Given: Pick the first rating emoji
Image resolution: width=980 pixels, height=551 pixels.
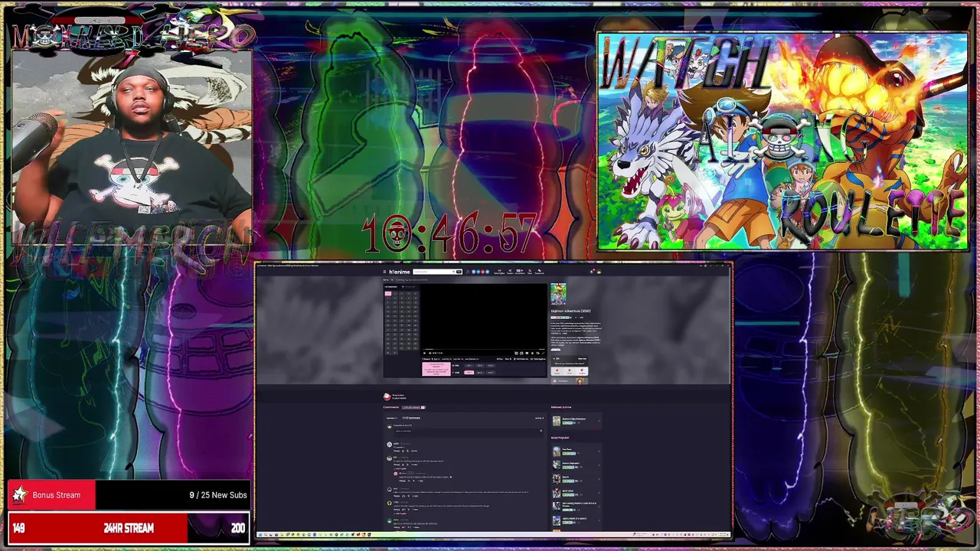Looking at the screenshot, I should click(x=557, y=371).
